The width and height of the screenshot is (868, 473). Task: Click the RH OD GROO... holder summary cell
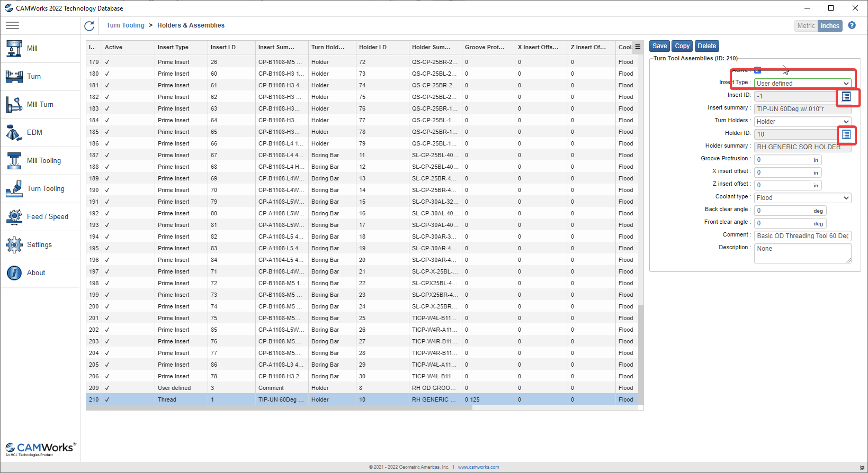coord(435,388)
